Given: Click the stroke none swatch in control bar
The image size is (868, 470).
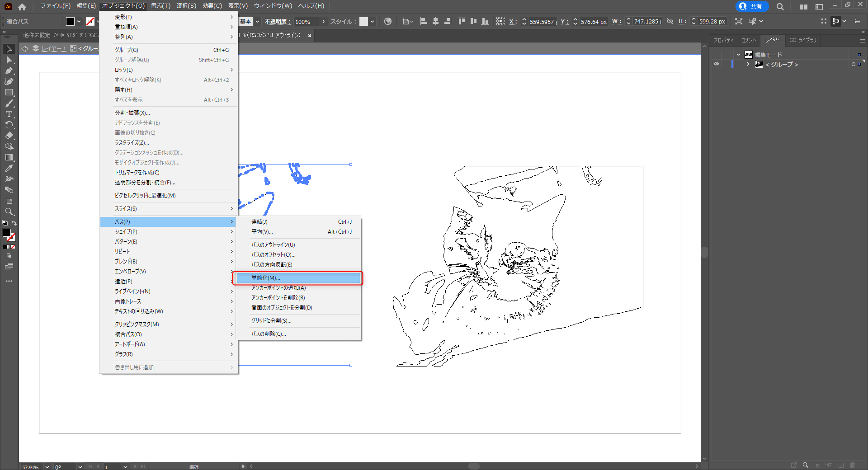Looking at the screenshot, I should click(90, 21).
